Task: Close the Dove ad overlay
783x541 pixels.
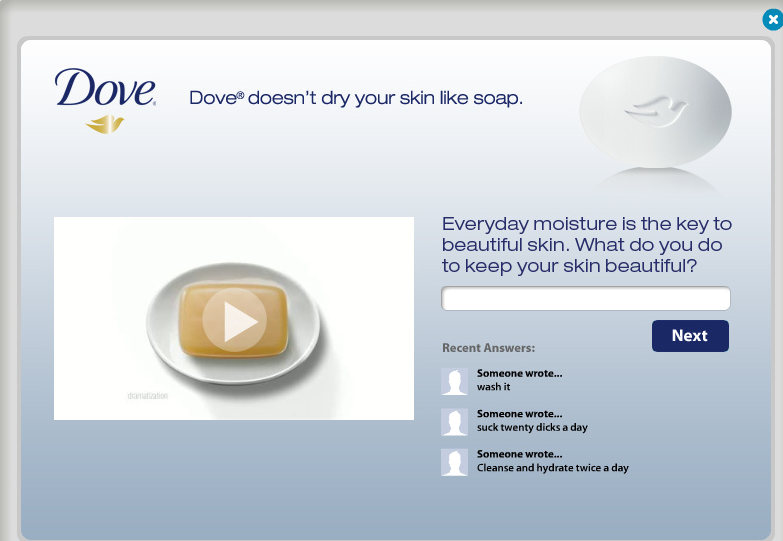Action: [x=772, y=19]
